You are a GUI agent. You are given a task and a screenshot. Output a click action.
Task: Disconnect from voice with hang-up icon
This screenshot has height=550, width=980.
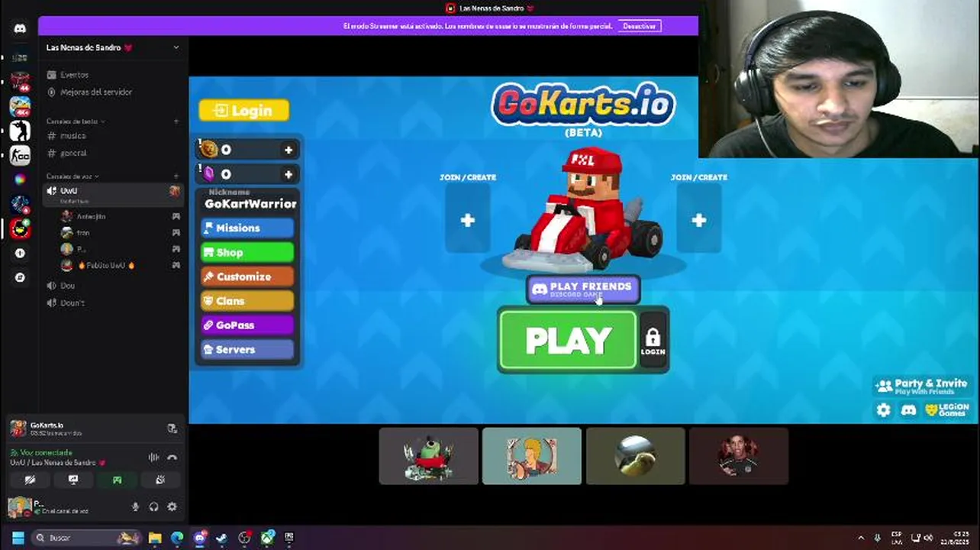[172, 458]
